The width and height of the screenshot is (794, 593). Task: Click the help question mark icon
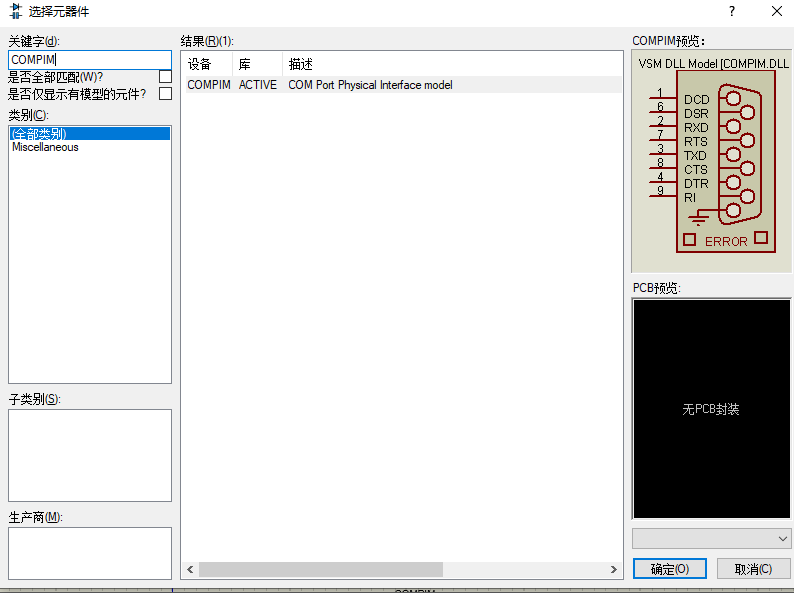(732, 12)
